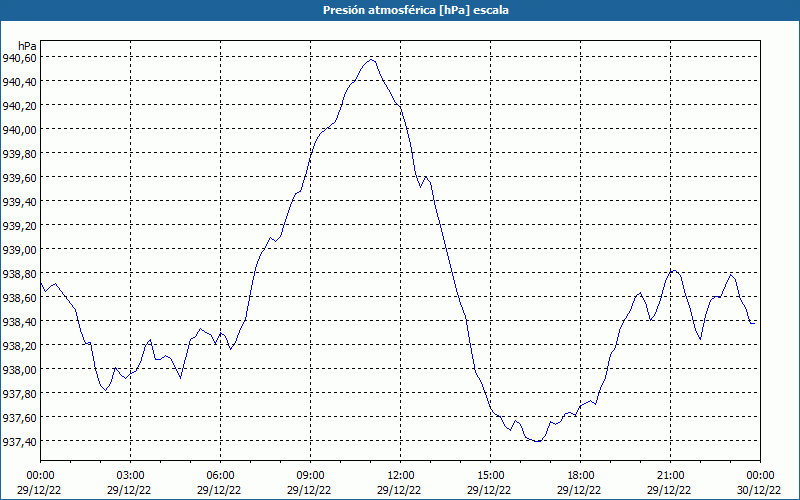This screenshot has height=500, width=800.
Task: Click the 937,60 y-axis value
Action: click(19, 417)
